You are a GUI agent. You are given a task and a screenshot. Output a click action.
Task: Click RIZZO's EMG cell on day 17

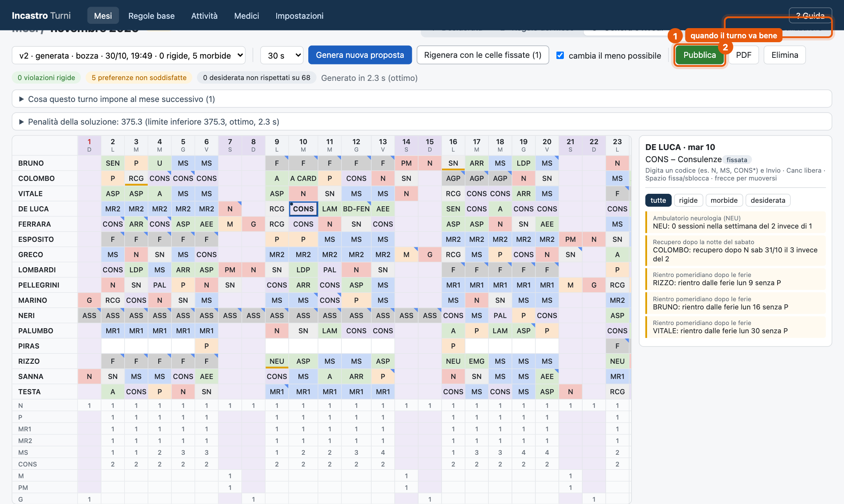pos(476,361)
